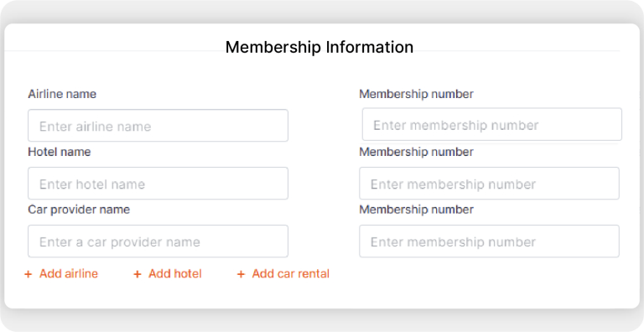The image size is (644, 332).
Task: Click the plus icon beside Add airline
Action: point(28,274)
